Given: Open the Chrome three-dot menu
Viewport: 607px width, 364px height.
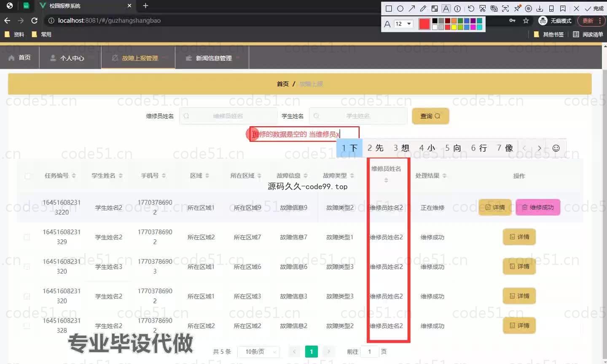Looking at the screenshot, I should point(600,20).
